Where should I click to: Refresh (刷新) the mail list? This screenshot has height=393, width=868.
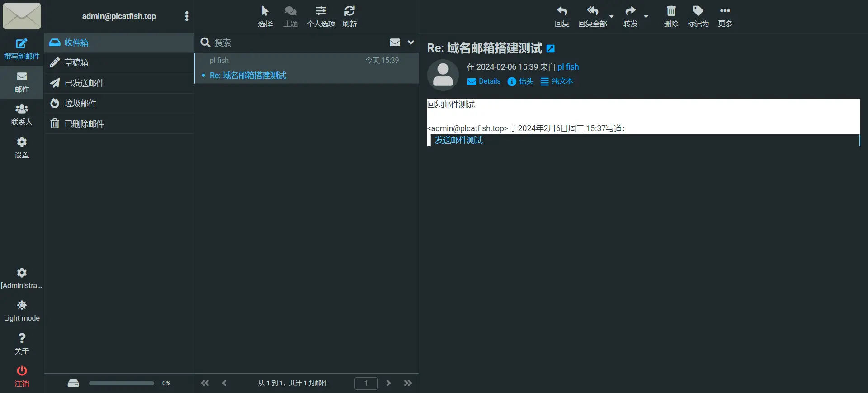tap(349, 17)
